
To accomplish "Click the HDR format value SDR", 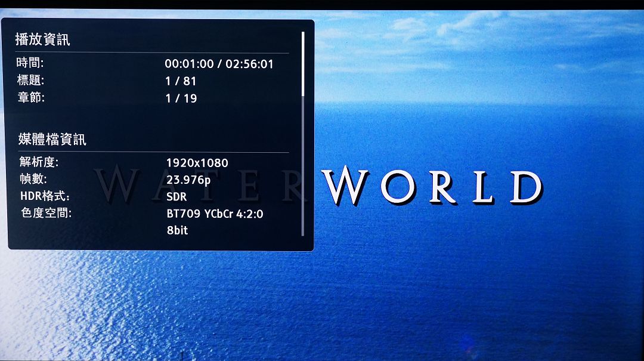I will click(x=177, y=196).
